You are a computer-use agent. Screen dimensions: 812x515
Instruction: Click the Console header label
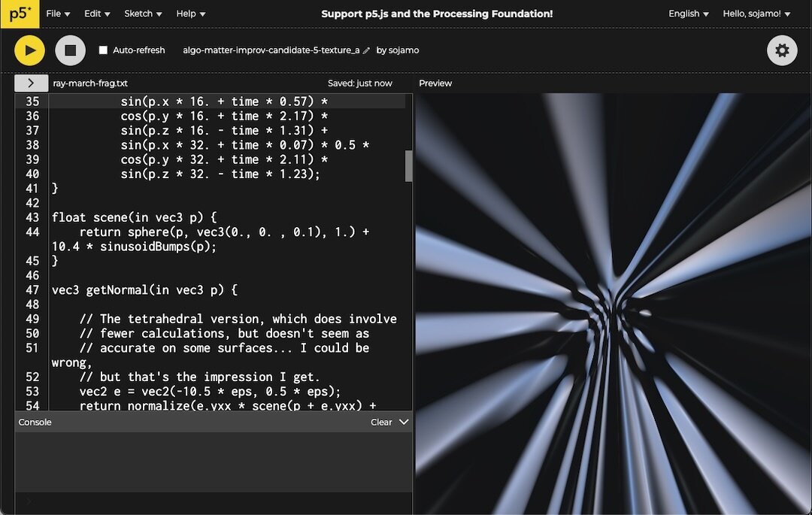click(x=35, y=422)
